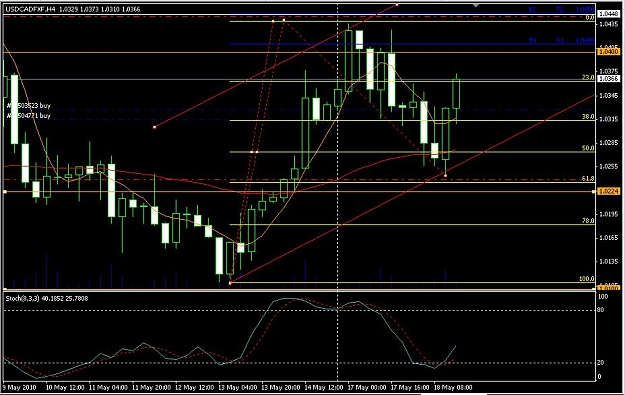Click the 12 May 12:00 time label
The height and width of the screenshot is (395, 625).
coord(194,387)
